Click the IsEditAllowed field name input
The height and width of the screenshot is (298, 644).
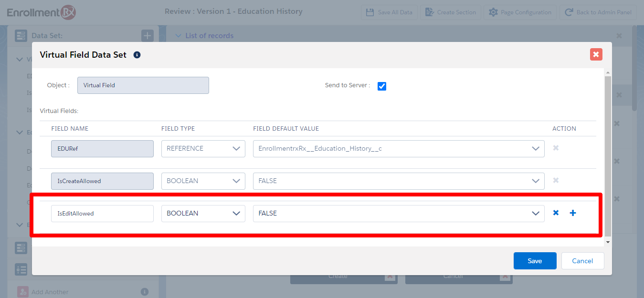pyautogui.click(x=102, y=214)
